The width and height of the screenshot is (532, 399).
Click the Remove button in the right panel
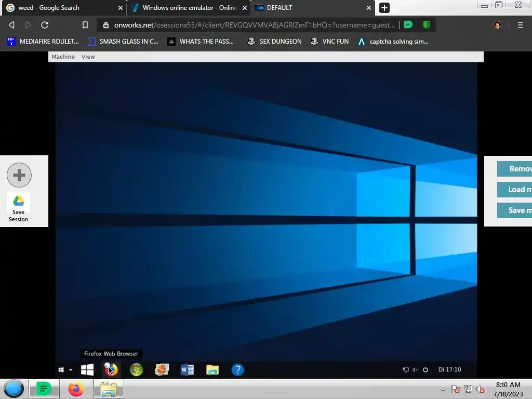[515, 169]
